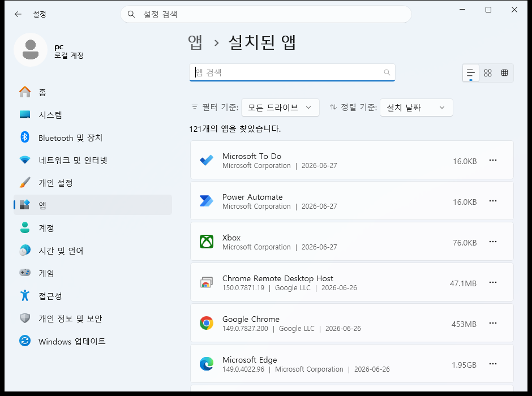Open the 접근성 settings page
Image resolution: width=532 pixels, height=396 pixels.
click(93, 296)
